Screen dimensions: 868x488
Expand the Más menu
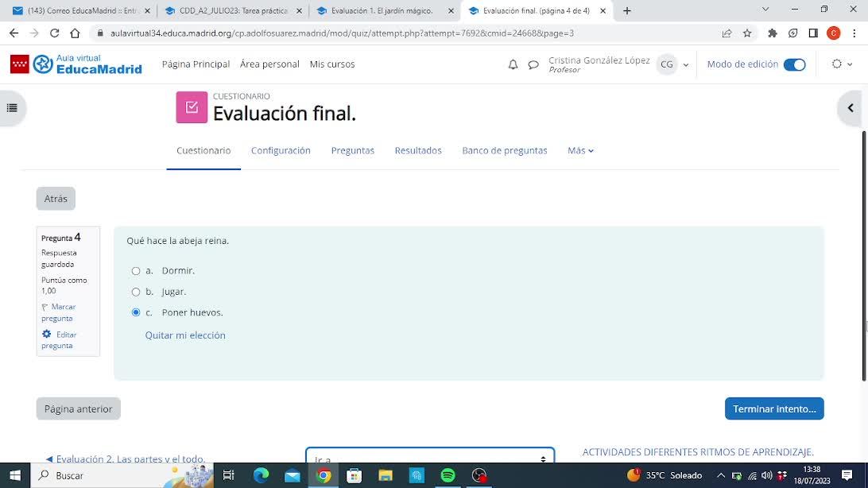tap(580, 150)
